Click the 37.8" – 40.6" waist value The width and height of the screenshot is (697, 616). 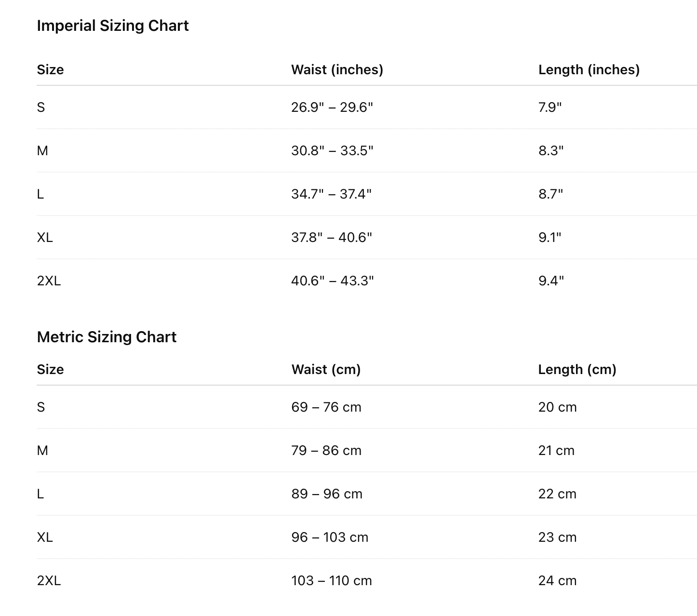[x=332, y=237]
